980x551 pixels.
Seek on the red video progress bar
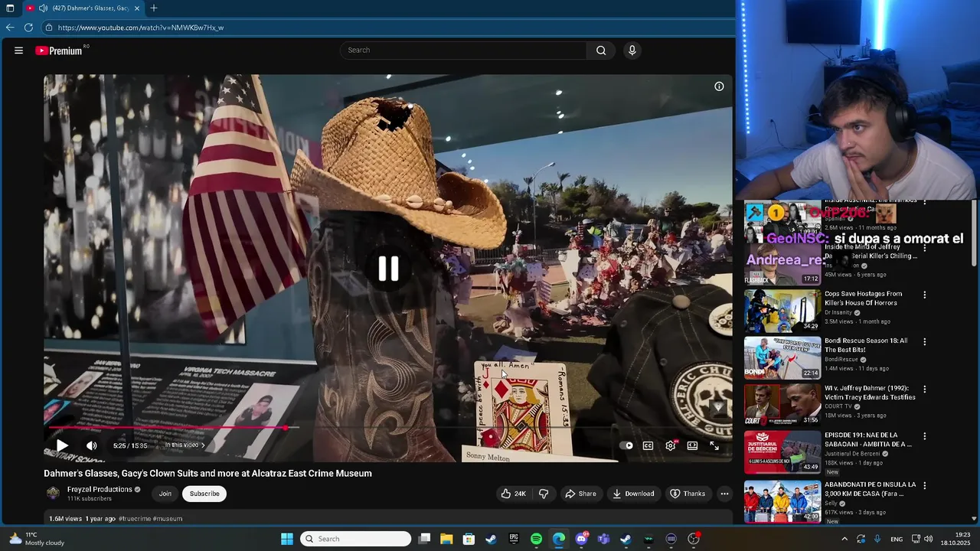[x=388, y=428]
